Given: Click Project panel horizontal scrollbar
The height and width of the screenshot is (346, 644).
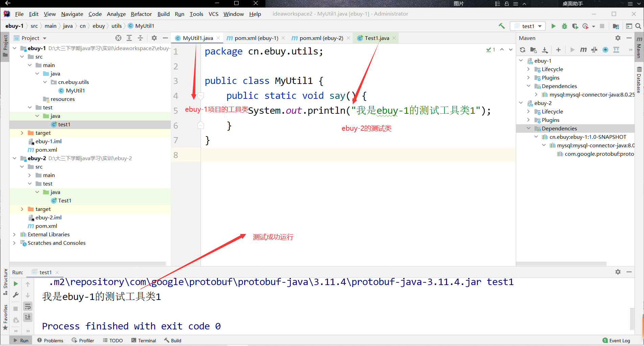Looking at the screenshot, I should tap(88, 263).
